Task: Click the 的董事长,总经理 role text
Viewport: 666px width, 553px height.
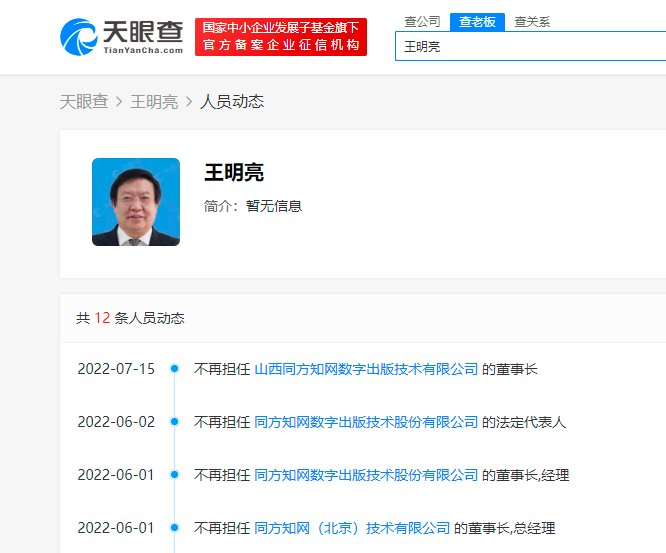Action: [x=505, y=528]
